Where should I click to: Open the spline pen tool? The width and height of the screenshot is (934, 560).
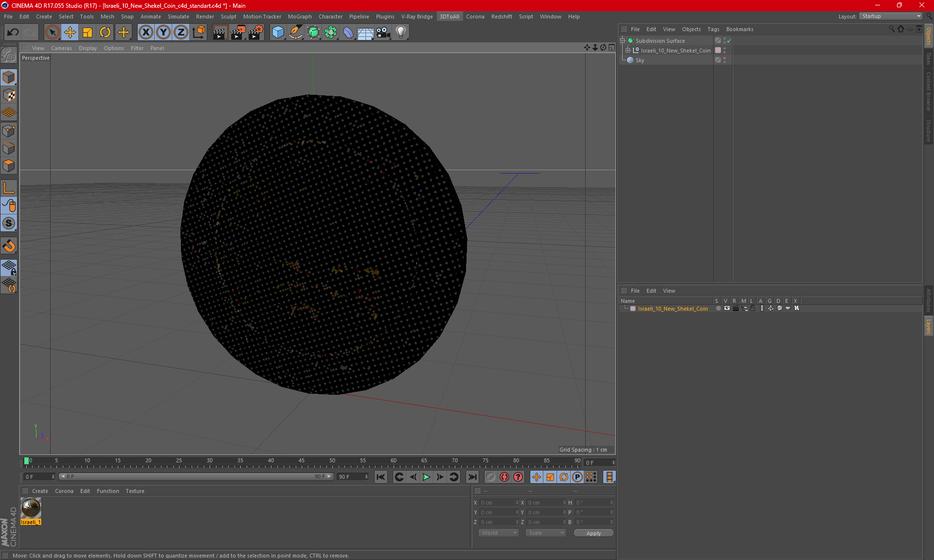295,33
